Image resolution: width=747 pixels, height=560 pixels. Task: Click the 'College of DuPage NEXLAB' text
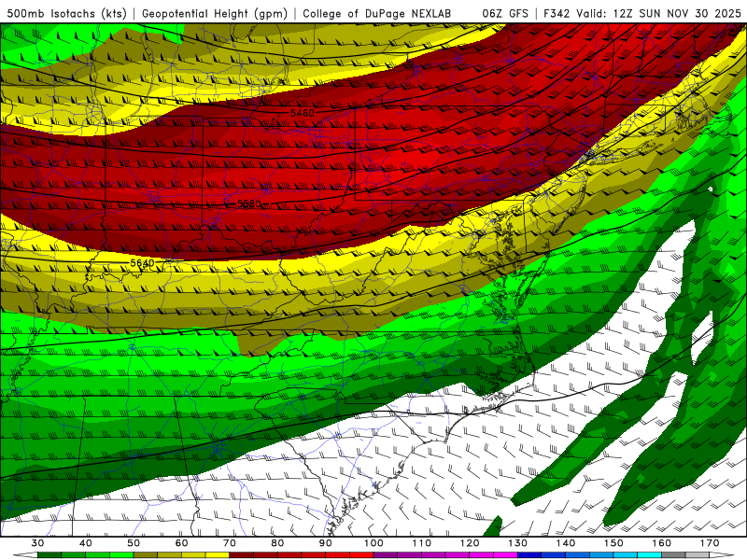click(377, 13)
